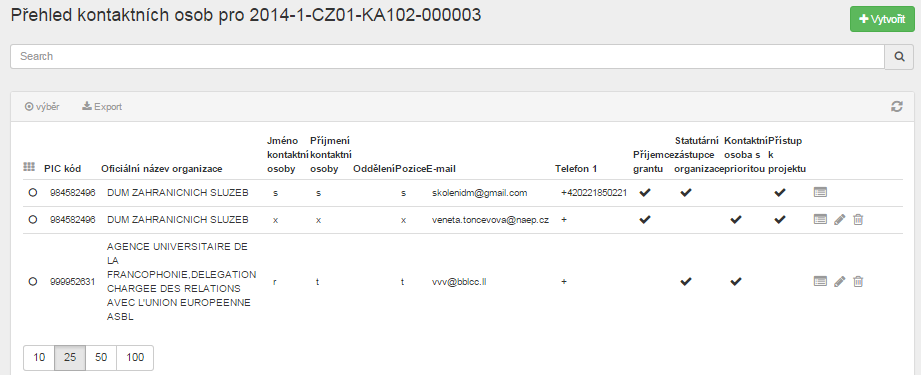Edit the veneta.toncevova@naep.cz contact
Screen dimensions: 921x375
(839, 219)
